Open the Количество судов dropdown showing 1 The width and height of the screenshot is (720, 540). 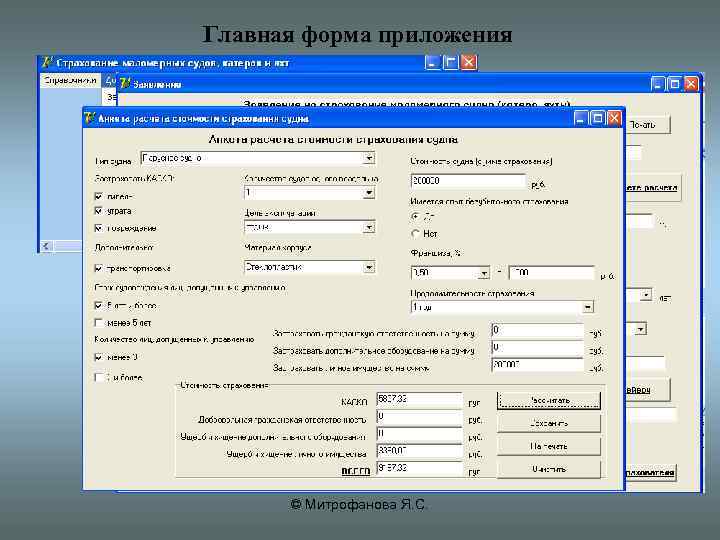pyautogui.click(x=369, y=193)
